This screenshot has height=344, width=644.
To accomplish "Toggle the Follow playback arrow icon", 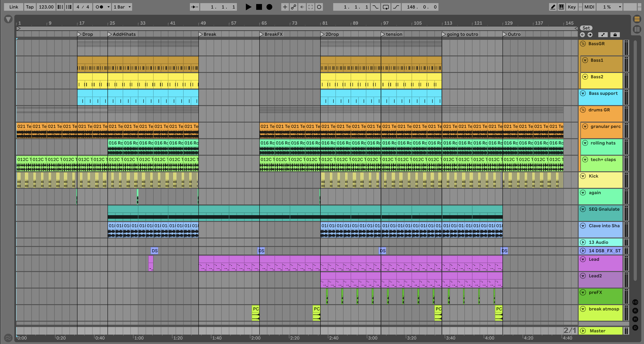I will [x=195, y=7].
